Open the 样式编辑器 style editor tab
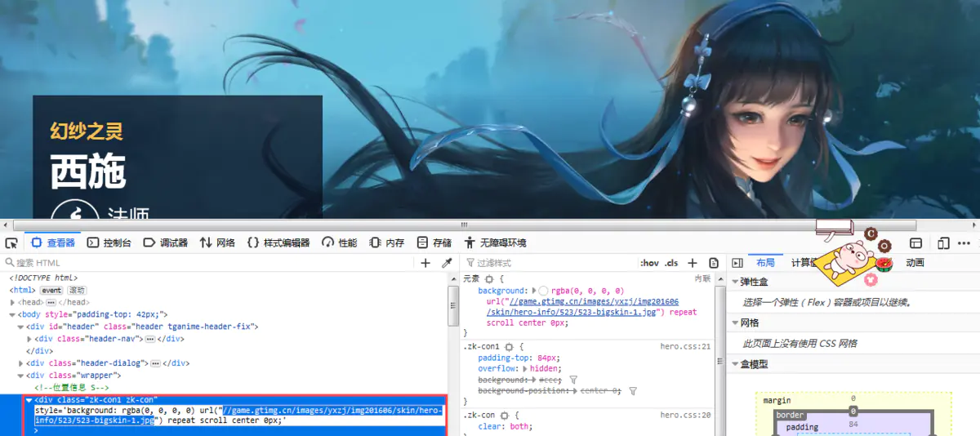This screenshot has width=980, height=436. pos(278,242)
